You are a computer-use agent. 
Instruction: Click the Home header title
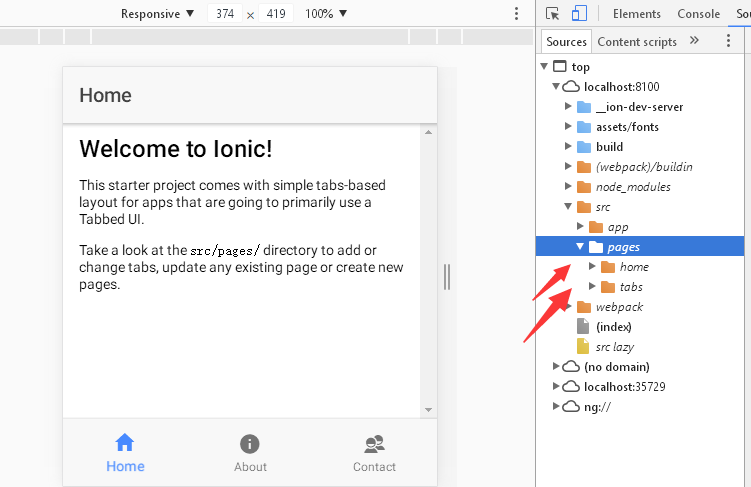tap(105, 95)
